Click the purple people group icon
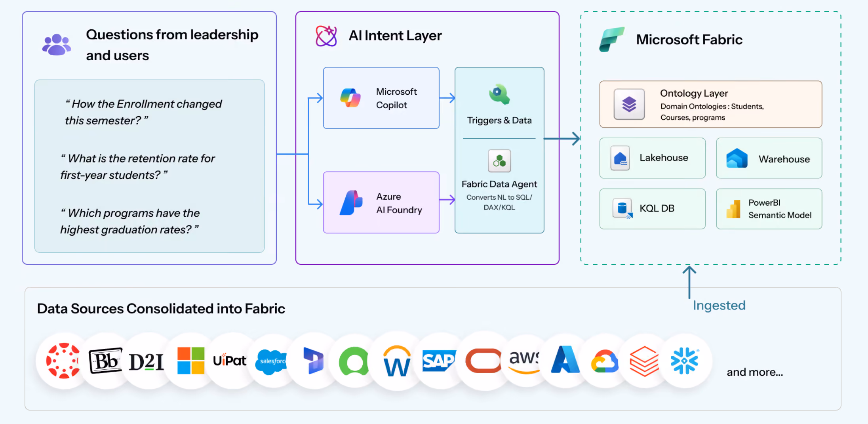This screenshot has width=868, height=424. click(x=57, y=44)
